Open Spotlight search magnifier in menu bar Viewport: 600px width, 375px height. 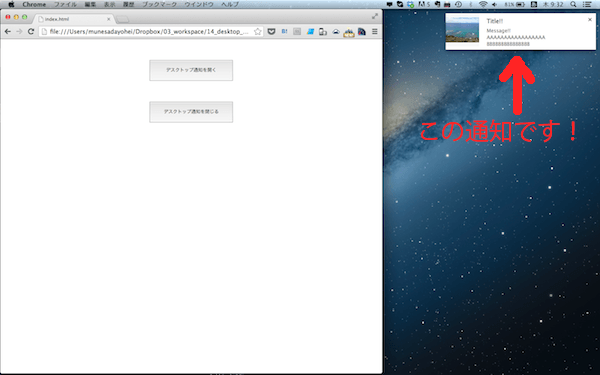[x=573, y=4]
